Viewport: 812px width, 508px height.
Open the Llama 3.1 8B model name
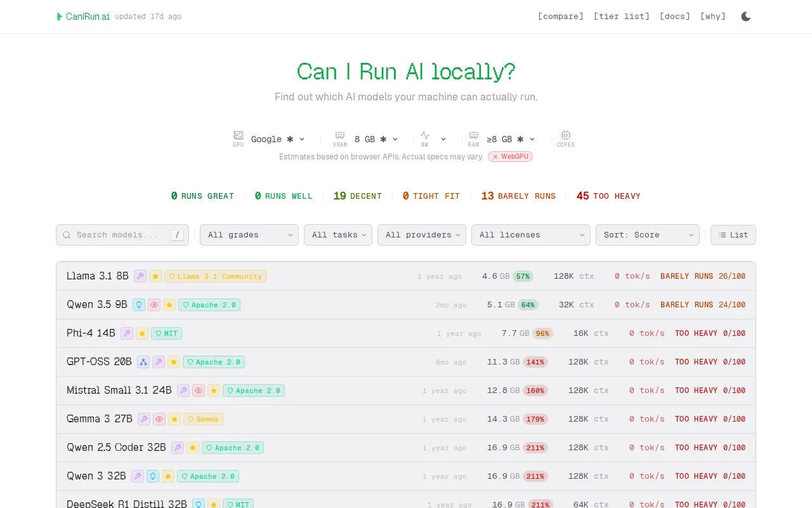tap(98, 276)
